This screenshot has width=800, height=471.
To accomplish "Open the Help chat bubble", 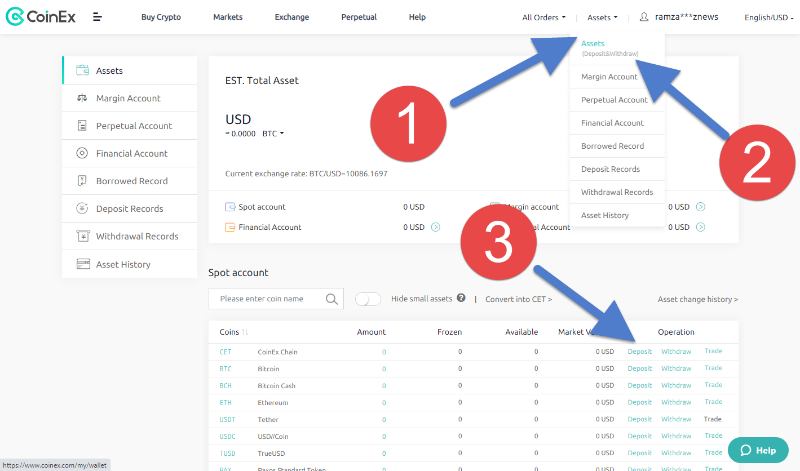I will (x=758, y=450).
